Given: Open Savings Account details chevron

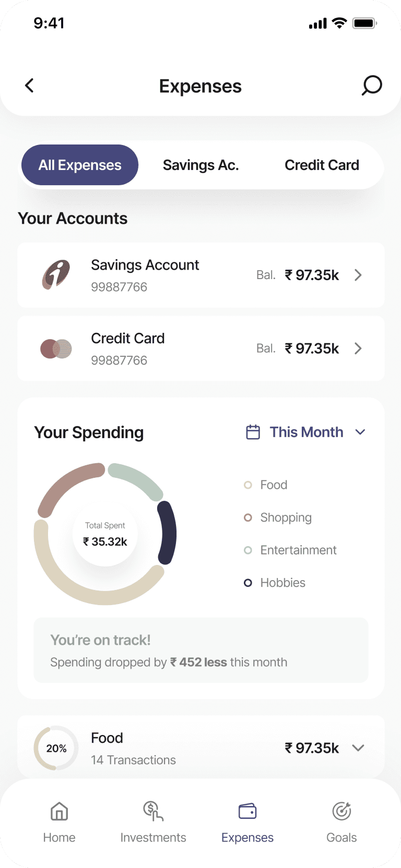Looking at the screenshot, I should coord(358,275).
